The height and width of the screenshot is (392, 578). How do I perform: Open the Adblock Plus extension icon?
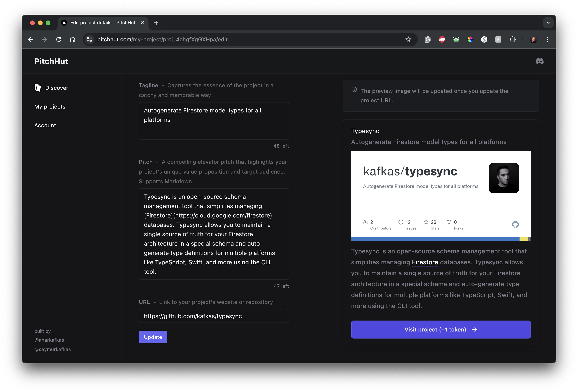coord(442,39)
